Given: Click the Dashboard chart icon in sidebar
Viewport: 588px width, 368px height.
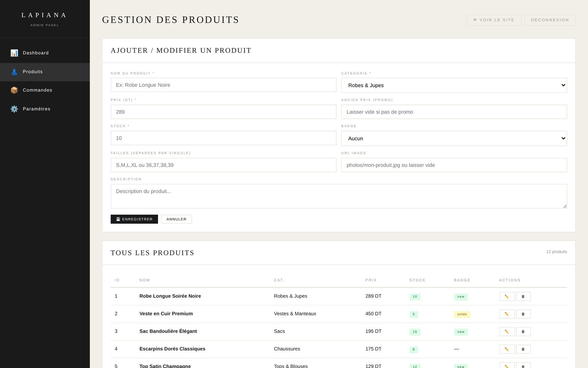Looking at the screenshot, I should [x=14, y=53].
